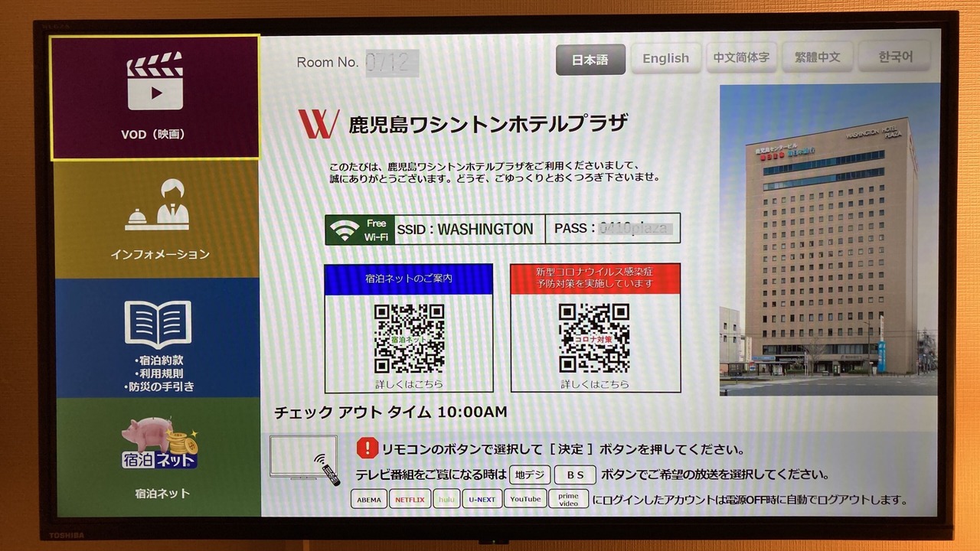The width and height of the screenshot is (980, 551).
Task: Switch language to 日本語
Action: click(590, 59)
